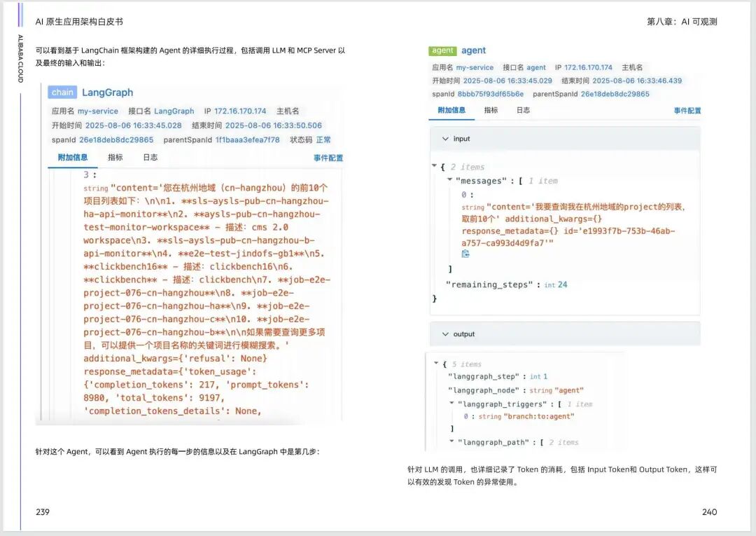
Task: Click the green 'agent' badge label
Action: tap(442, 50)
